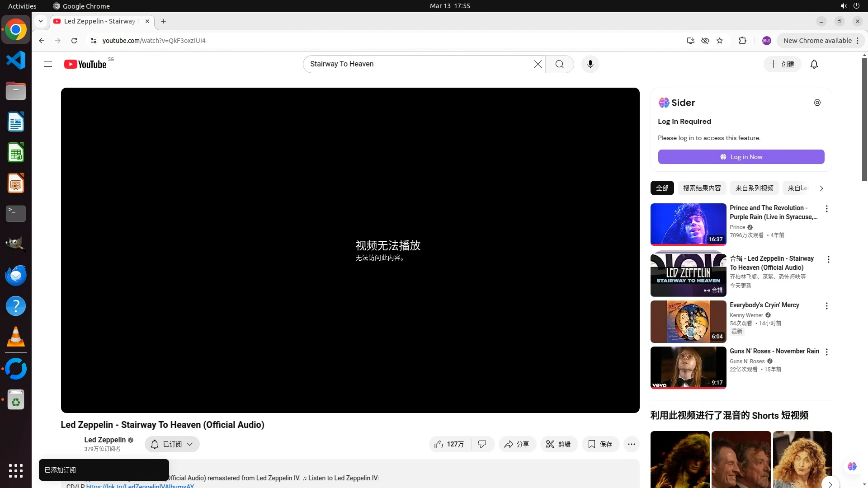Screen dimensions: 868x488
Task: Click the search magnifier button
Action: (x=559, y=64)
